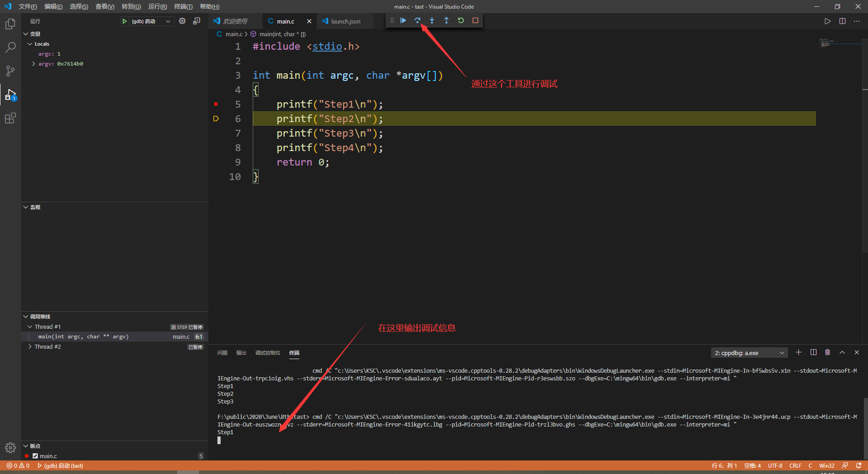Click the Step Over debug icon

pos(417,20)
